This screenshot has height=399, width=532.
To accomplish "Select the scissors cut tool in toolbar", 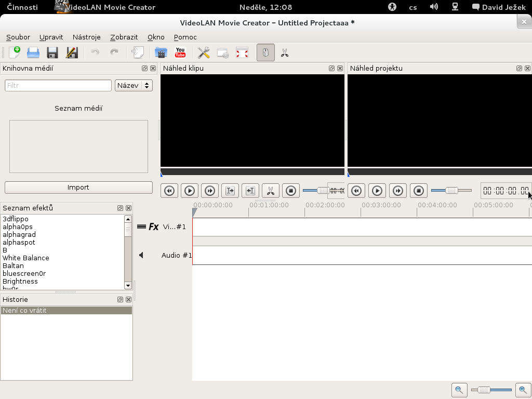I will tap(285, 52).
